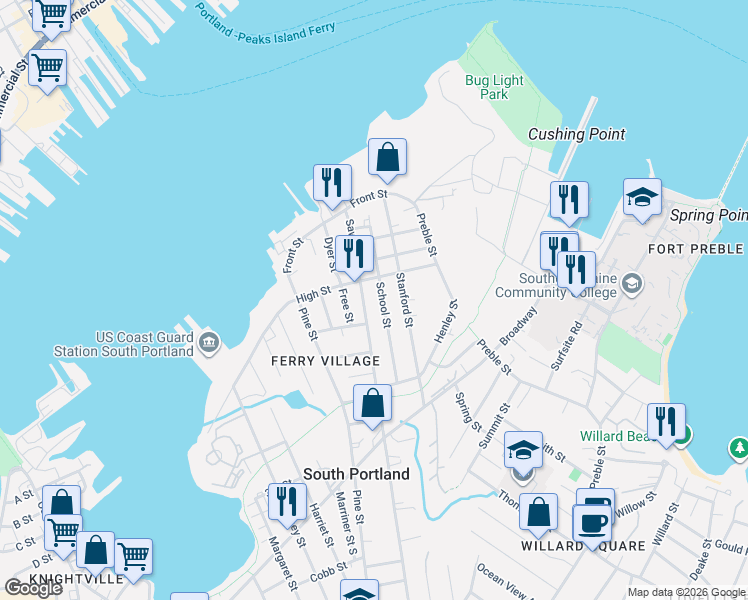Click the US Coast Guard Station pin icon
748x600 pixels.
tap(209, 343)
